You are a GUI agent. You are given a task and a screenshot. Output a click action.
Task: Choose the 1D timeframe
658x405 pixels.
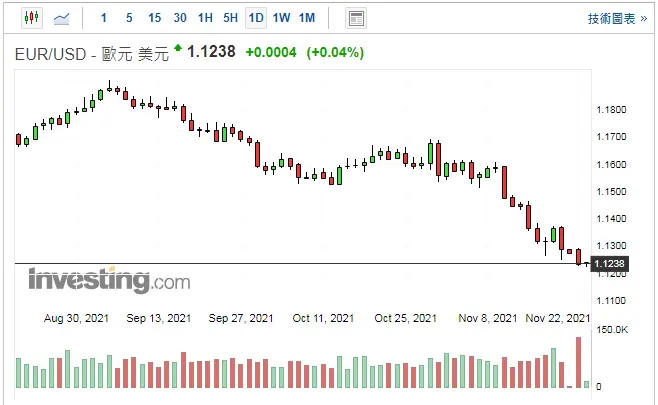click(x=256, y=18)
